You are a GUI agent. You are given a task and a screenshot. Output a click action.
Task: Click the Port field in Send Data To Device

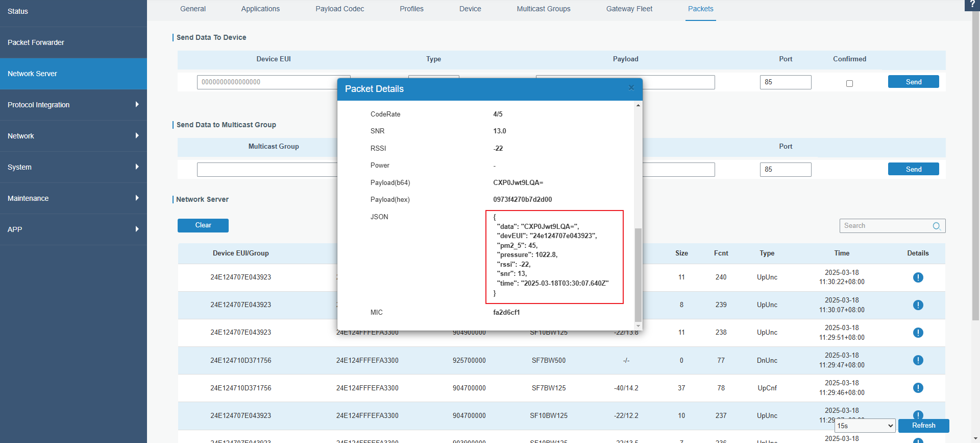pos(786,82)
